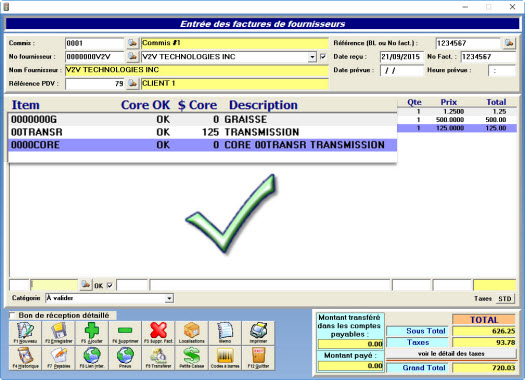Click the STD taxes button
This screenshot has height=380, width=525.
[505, 298]
